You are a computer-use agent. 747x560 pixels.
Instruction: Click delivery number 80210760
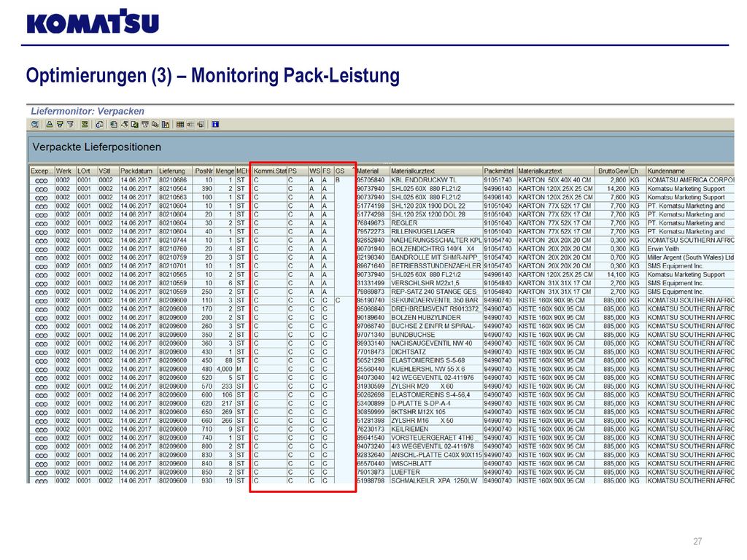click(x=173, y=249)
